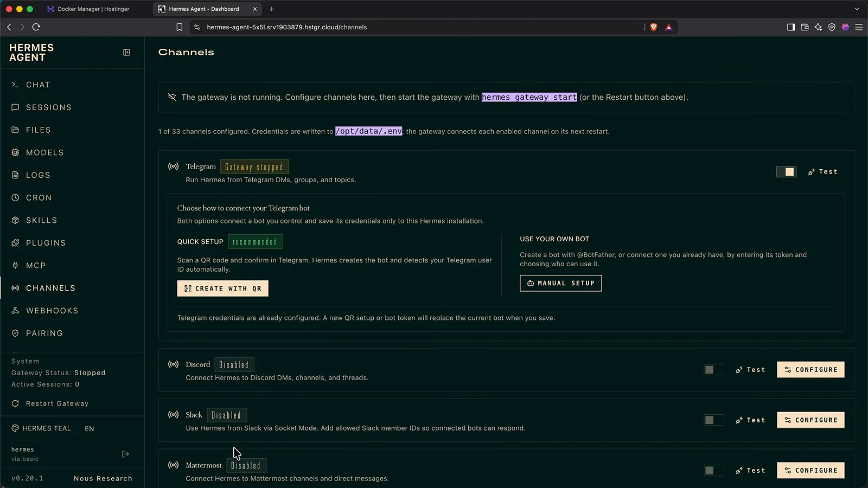Toggle the Telegram channel switch
Viewport: 868px width, 488px height.
point(786,172)
